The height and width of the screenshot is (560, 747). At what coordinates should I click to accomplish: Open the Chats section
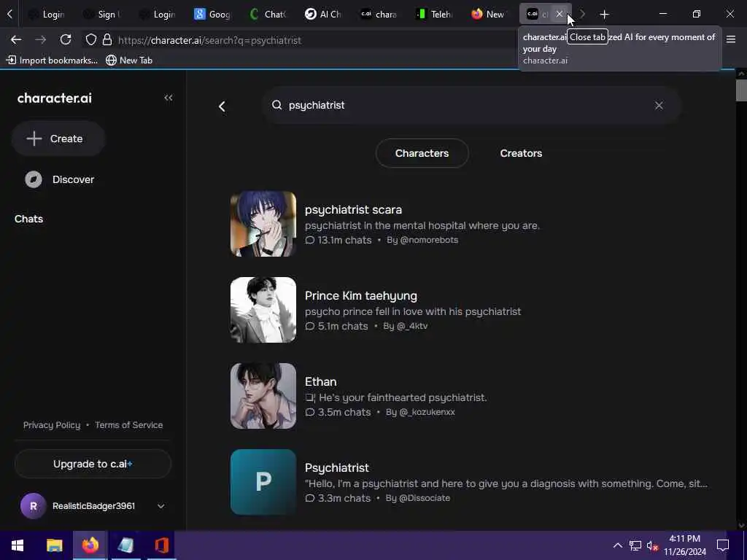(x=28, y=219)
